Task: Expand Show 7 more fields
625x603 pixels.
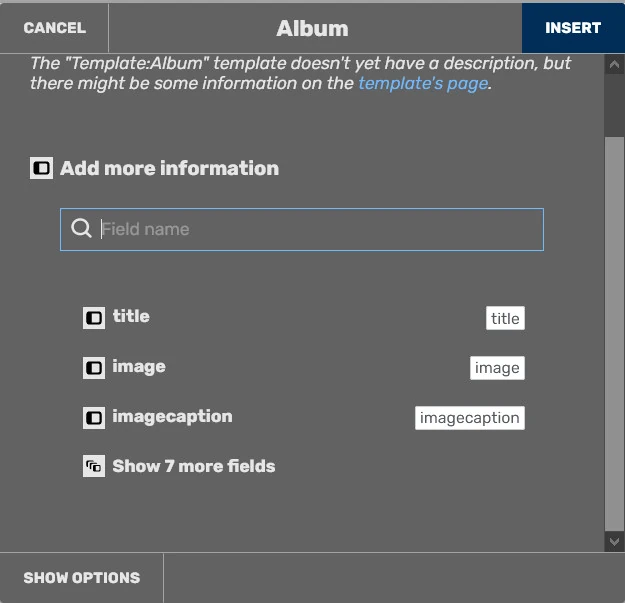Action: [193, 466]
